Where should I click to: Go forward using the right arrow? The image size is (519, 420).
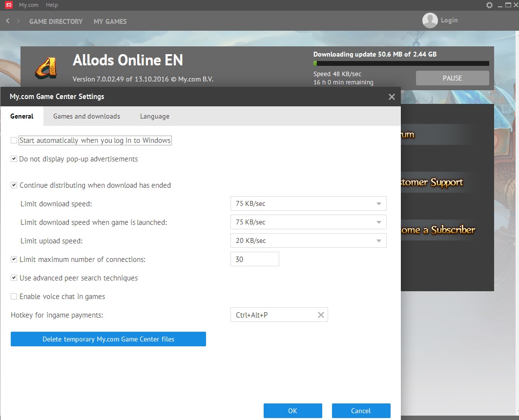point(18,21)
